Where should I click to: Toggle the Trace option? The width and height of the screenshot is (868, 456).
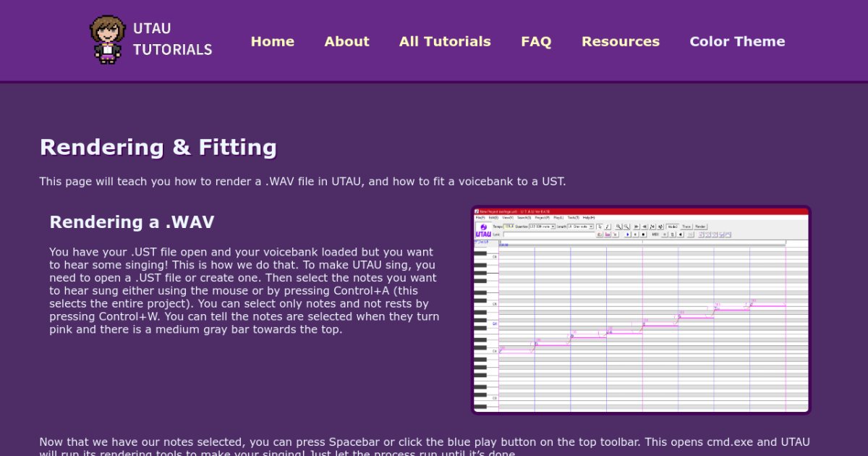coord(686,227)
